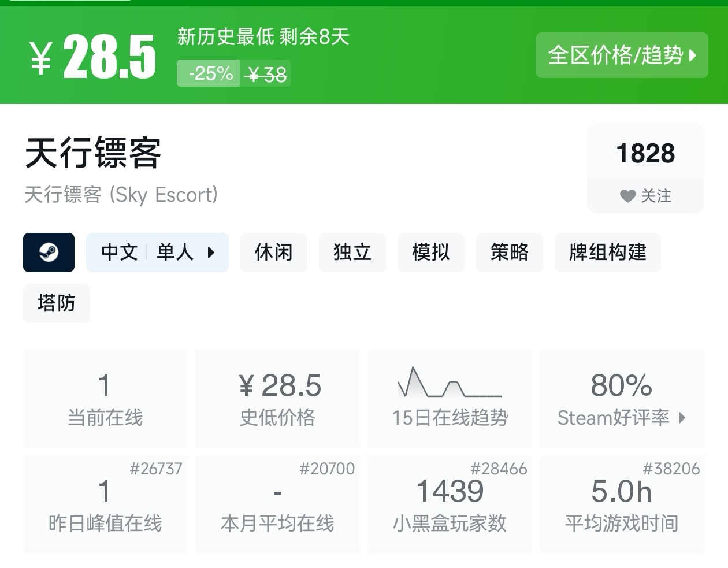
Task: Select the 休闲 genre tag
Action: pos(274,253)
